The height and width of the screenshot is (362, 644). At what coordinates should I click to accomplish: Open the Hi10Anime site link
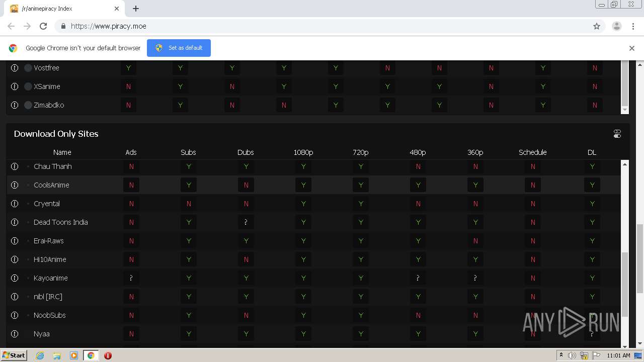click(50, 259)
